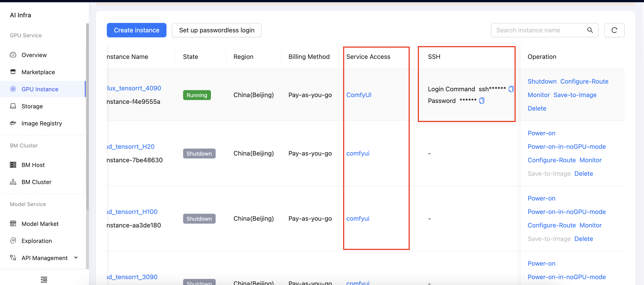Click Monitor for flux_tensorrt_4090
Viewport: 644px width, 285px height.
[x=539, y=95]
